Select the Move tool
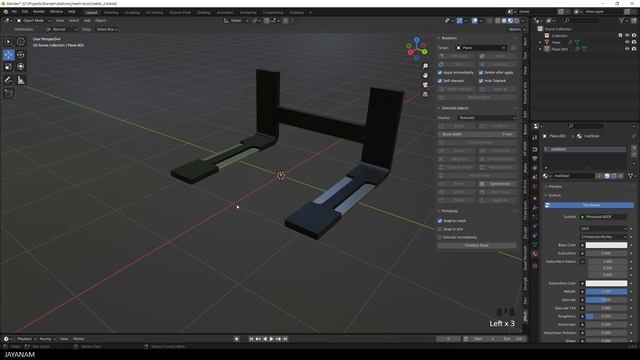This screenshot has width=640, height=360. [9, 54]
